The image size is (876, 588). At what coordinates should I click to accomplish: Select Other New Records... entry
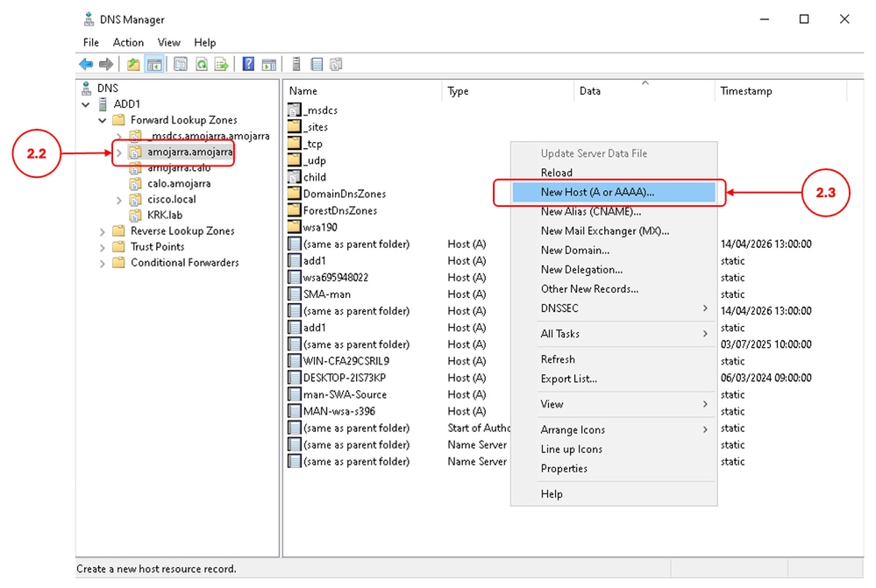[x=614, y=288]
